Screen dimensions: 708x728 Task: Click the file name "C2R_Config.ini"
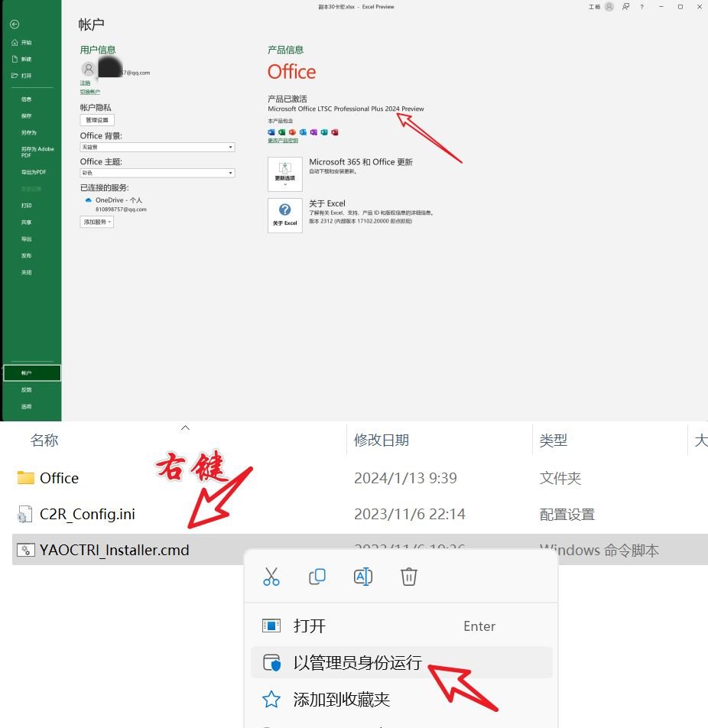(x=87, y=514)
